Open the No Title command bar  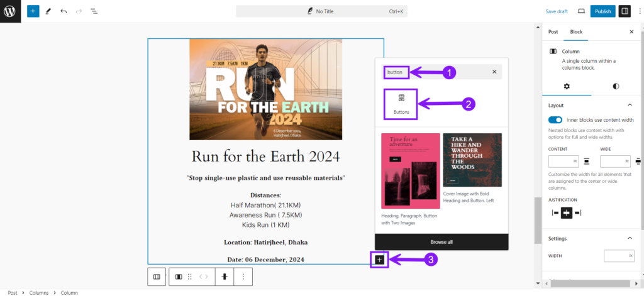pyautogui.click(x=321, y=11)
